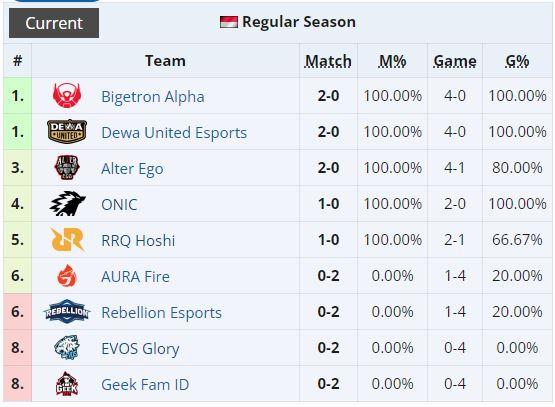555x407 pixels.
Task: Open the Dewa United Esports link
Action: point(174,133)
